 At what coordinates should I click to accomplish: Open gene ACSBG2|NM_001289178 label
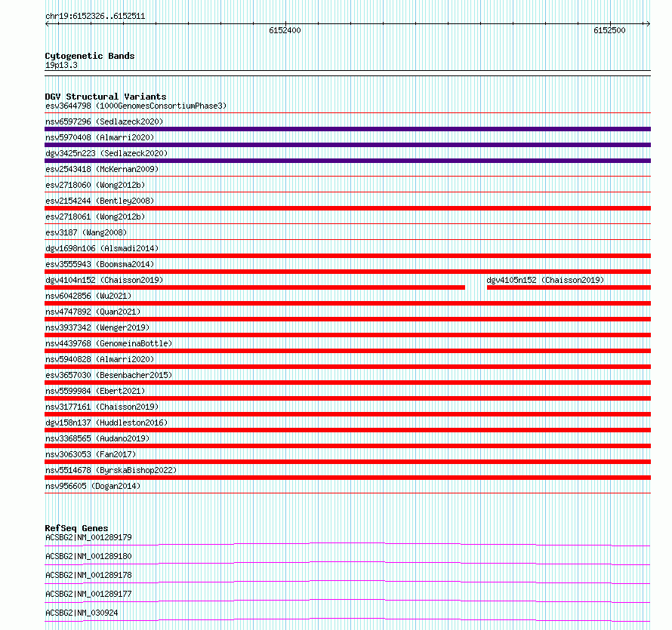88,575
